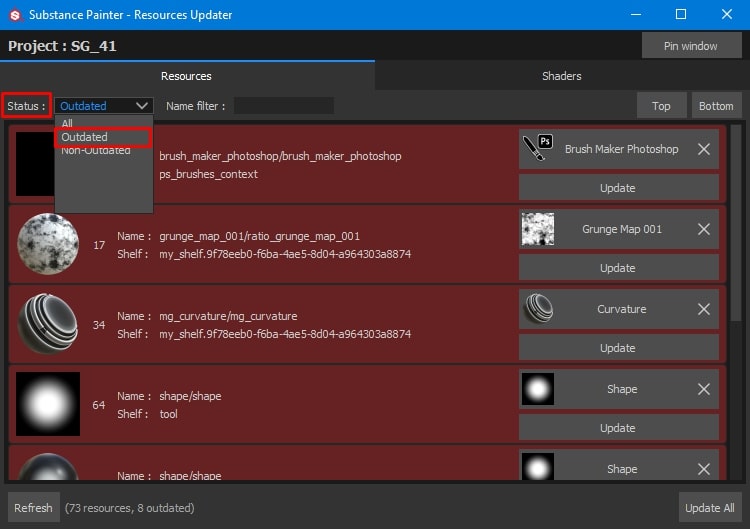Viewport: 750px width, 529px height.
Task: Click the Name filter text field
Action: pos(284,106)
